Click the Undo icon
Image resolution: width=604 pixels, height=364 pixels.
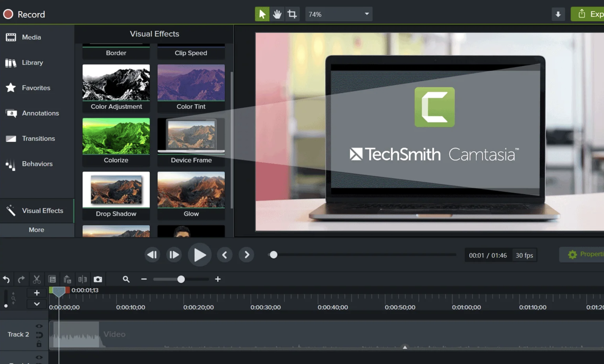tap(6, 279)
